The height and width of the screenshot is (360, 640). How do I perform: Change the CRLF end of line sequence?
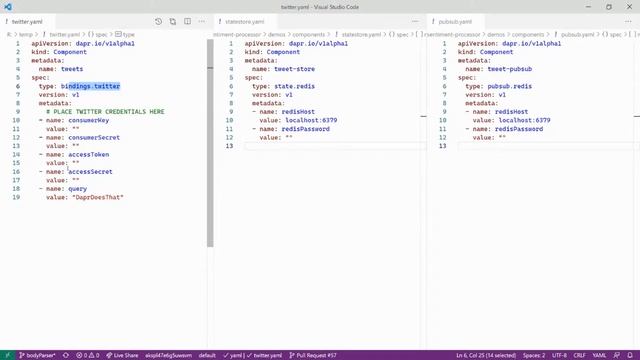click(x=579, y=355)
